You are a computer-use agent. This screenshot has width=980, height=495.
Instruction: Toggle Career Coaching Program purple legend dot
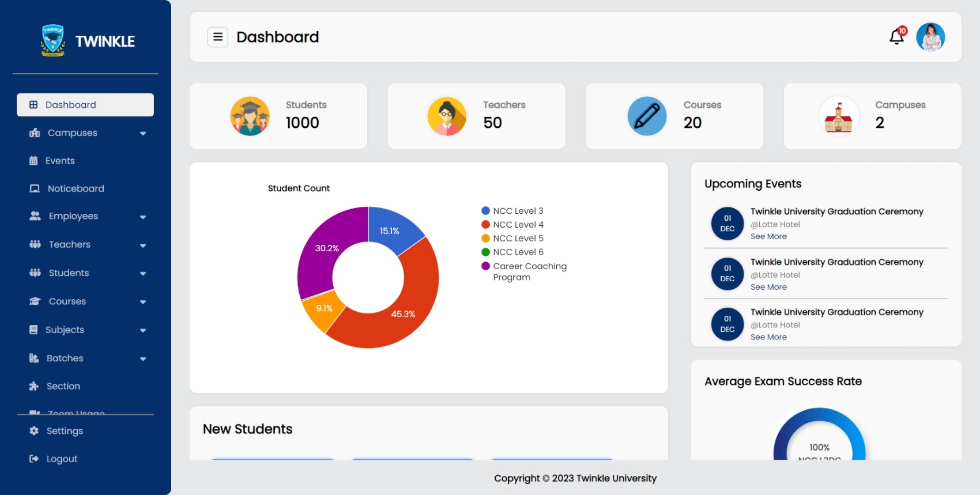pos(485,266)
